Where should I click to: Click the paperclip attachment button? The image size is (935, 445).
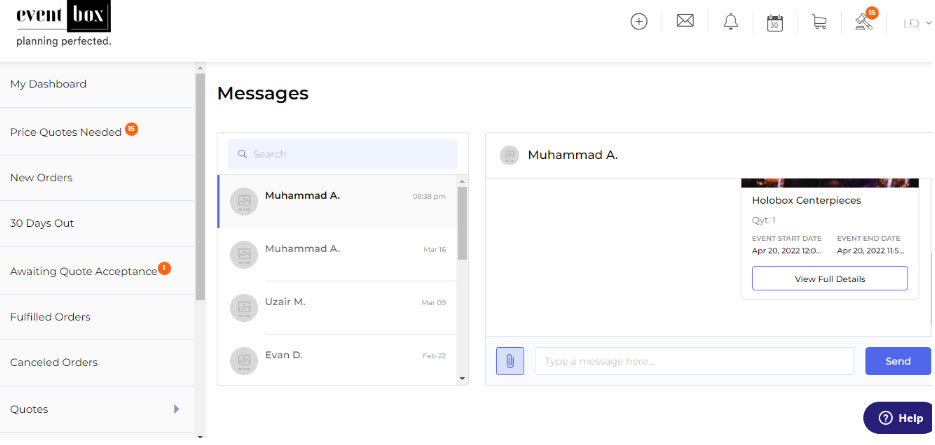pos(509,361)
